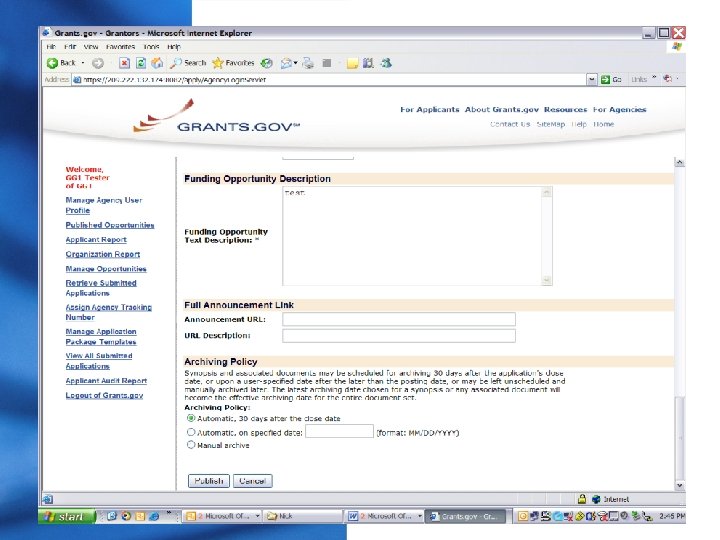720x540 pixels.
Task: Click the Links toolbar chevron
Action: pyautogui.click(x=654, y=78)
